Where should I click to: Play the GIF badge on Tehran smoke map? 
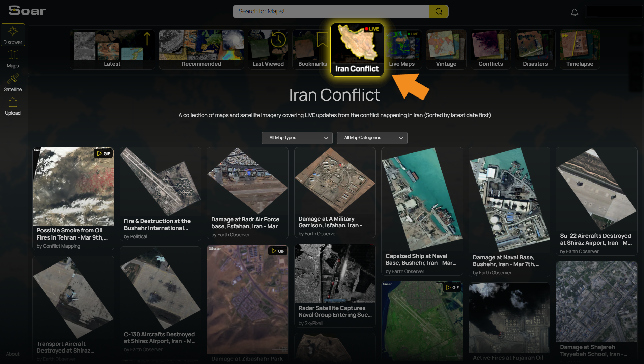(x=104, y=153)
